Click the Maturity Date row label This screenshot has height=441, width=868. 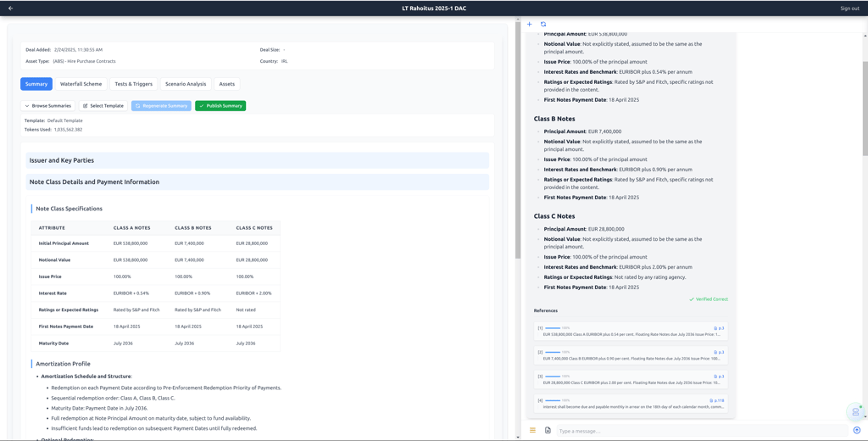click(x=53, y=343)
